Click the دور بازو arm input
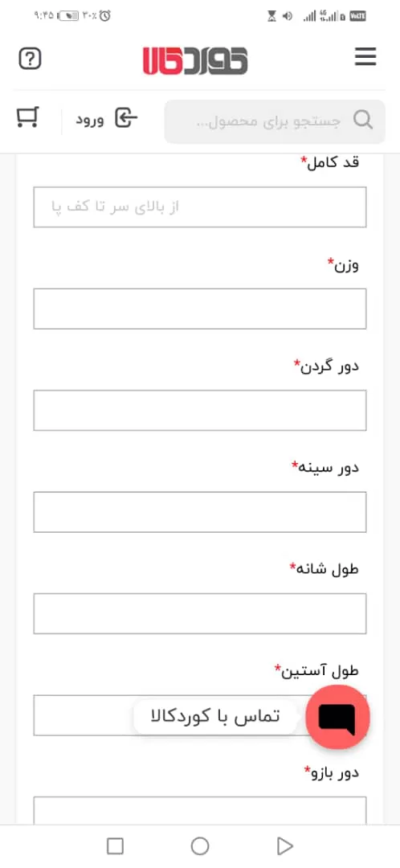This screenshot has width=400, height=868. 200,810
